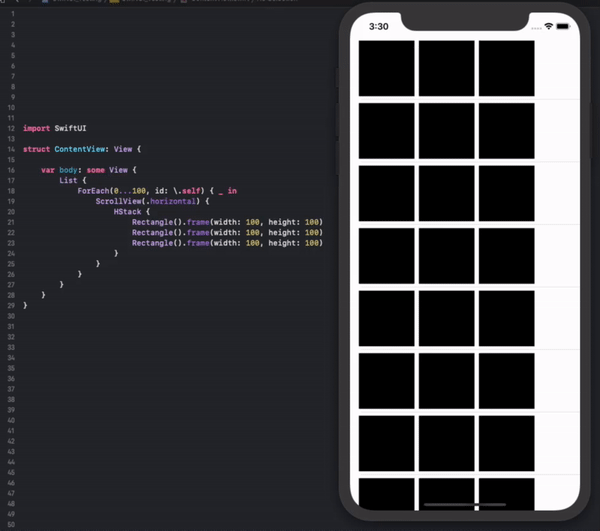This screenshot has height=531, width=600.
Task: Click the "in" keyword on line 18
Action: tap(232, 191)
